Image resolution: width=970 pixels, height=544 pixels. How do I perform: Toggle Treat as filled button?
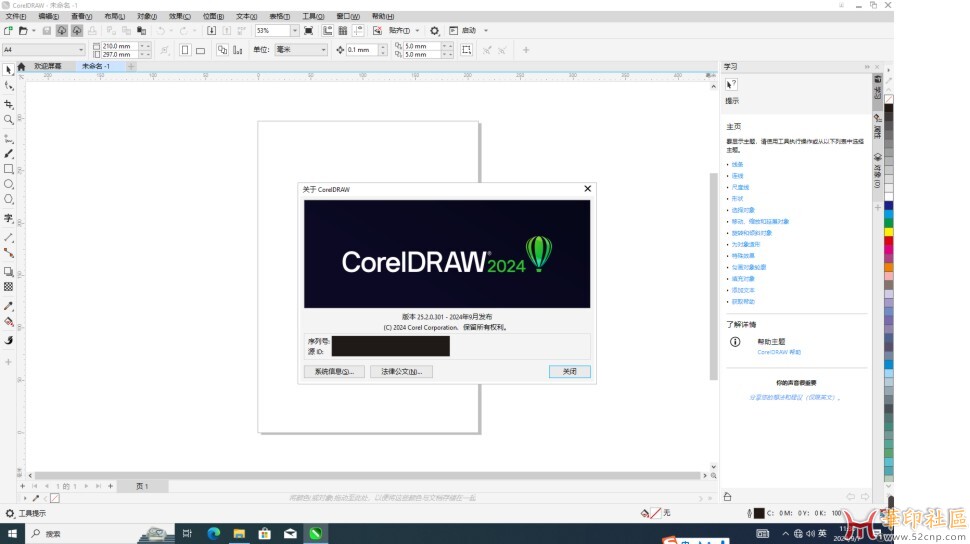pos(466,50)
